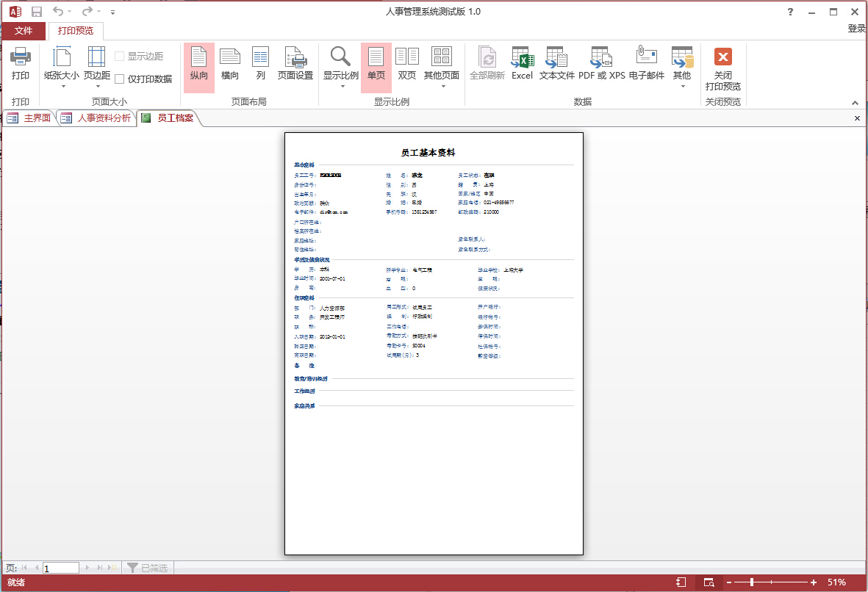Click the page number input field
Image resolution: width=868 pixels, height=592 pixels.
pos(61,568)
